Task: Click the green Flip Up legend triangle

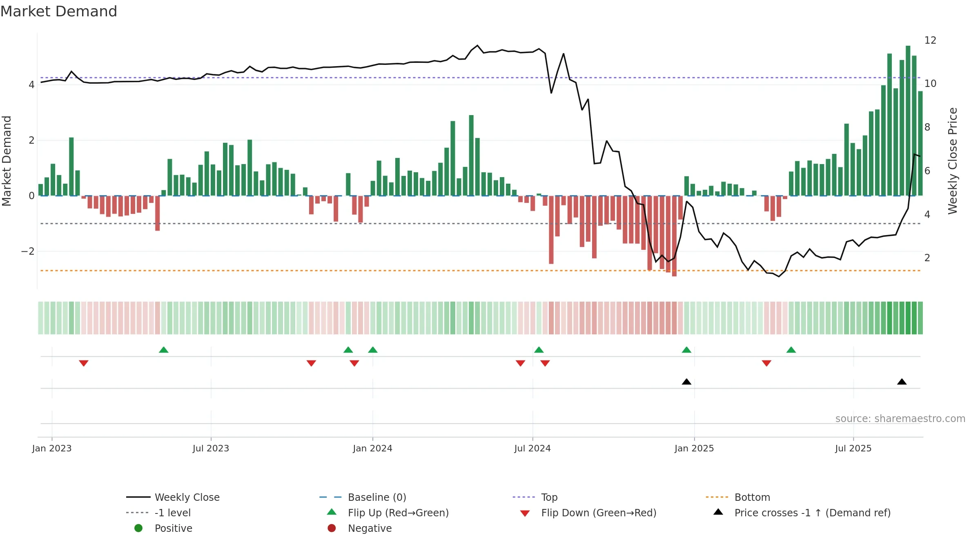Action: coord(332,512)
